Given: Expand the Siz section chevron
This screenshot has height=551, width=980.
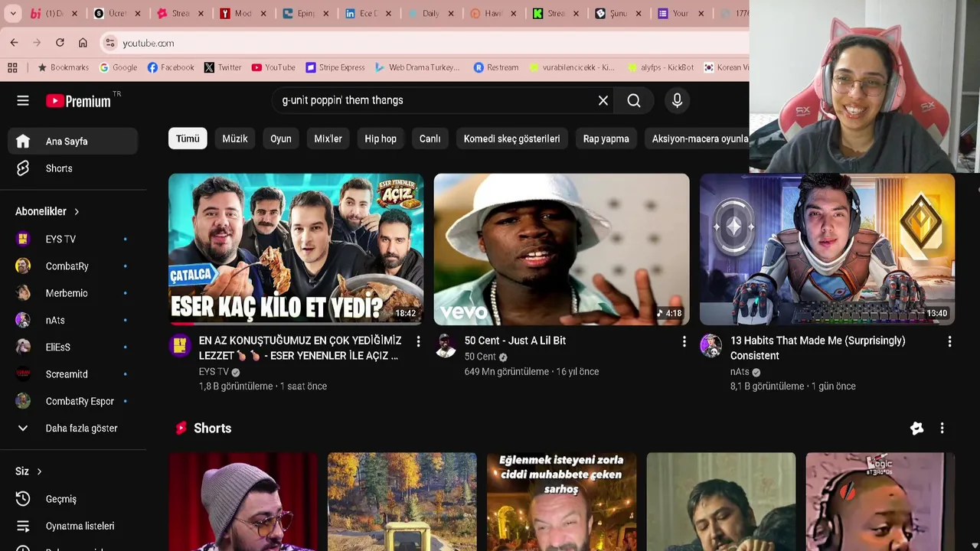Looking at the screenshot, I should [x=39, y=471].
